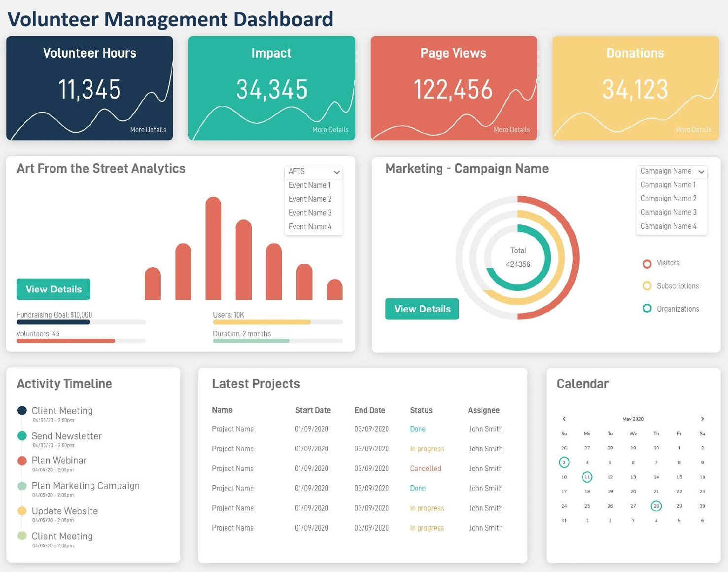Click the Total 424356 donut chart center
Image resolution: width=728 pixels, height=572 pixels.
pos(518,257)
